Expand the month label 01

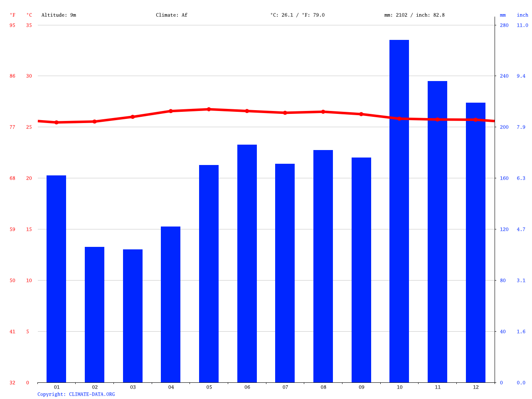tap(57, 387)
